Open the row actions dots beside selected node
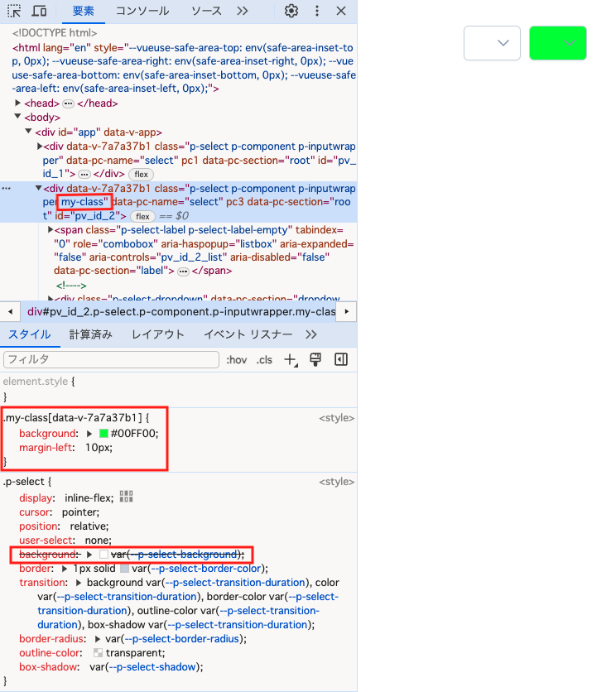Image resolution: width=616 pixels, height=692 pixels. point(6,189)
